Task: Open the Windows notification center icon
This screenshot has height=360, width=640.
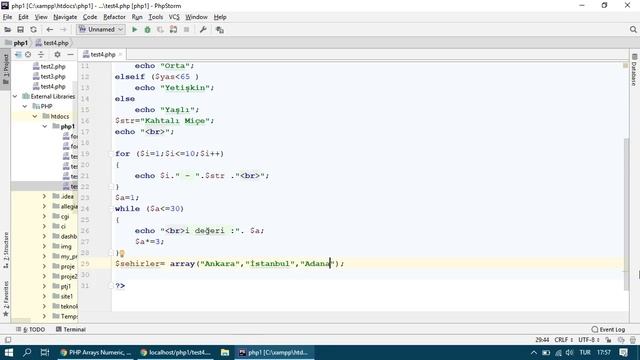Action: pyautogui.click(x=624, y=353)
